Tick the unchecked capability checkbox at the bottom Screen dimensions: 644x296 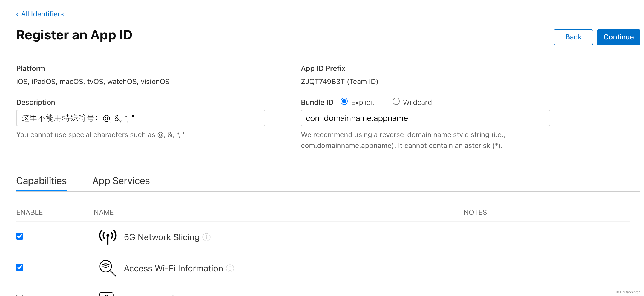point(19,295)
